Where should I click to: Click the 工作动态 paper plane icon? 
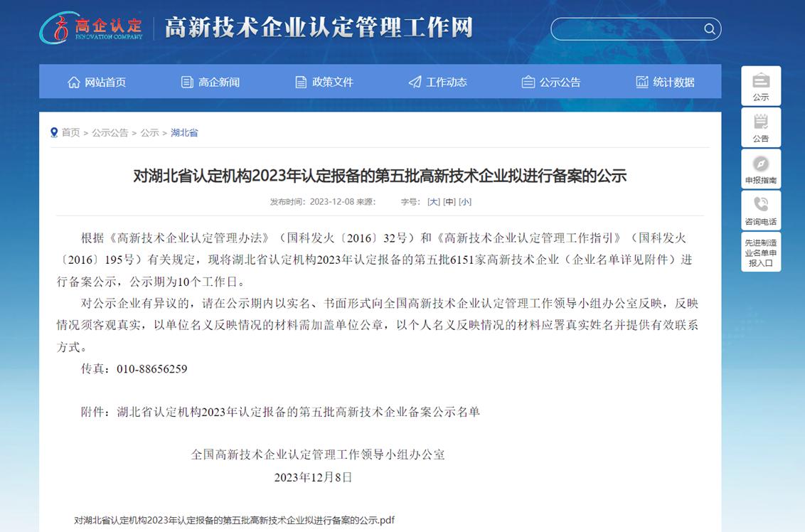[x=415, y=82]
